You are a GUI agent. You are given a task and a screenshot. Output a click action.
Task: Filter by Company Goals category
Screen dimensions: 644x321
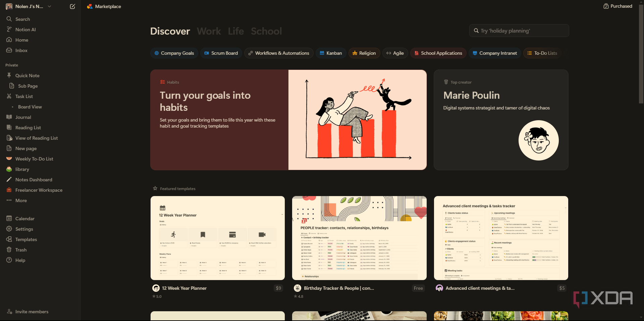174,53
